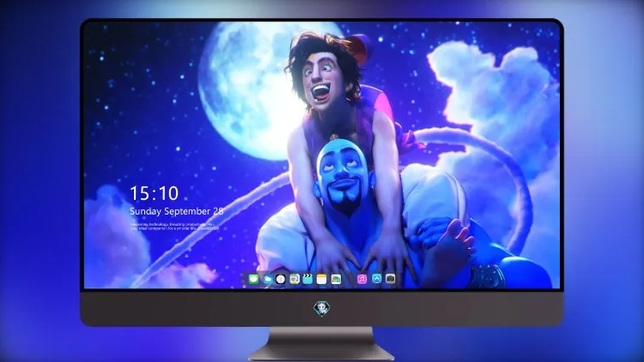The width and height of the screenshot is (644, 362).
Task: Click the date text Sunday September 28
Action: tap(177, 211)
